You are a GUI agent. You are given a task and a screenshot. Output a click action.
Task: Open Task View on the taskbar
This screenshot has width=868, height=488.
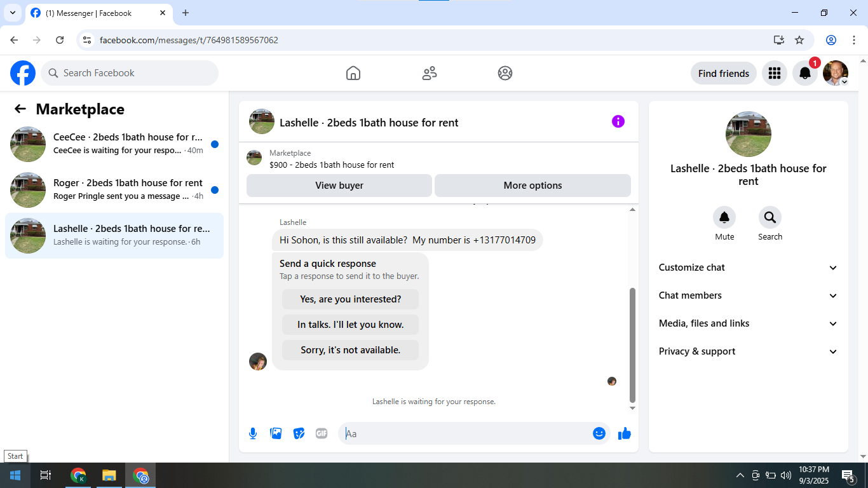[x=46, y=475]
